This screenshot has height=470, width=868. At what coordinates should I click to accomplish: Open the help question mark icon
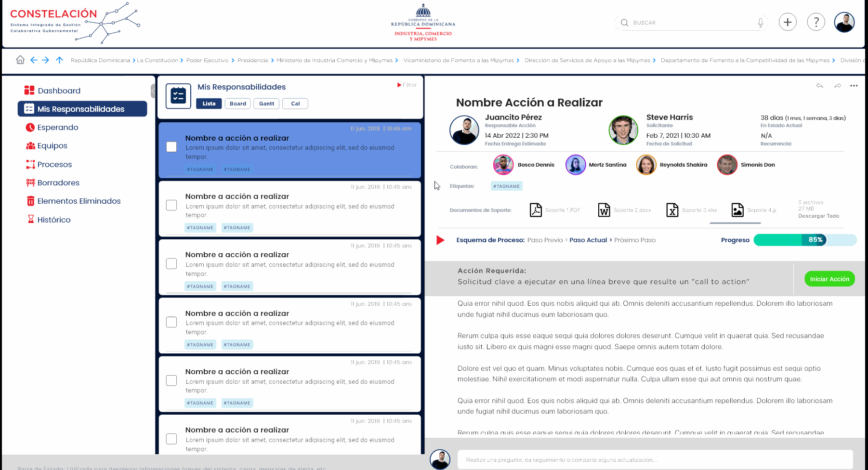click(816, 22)
